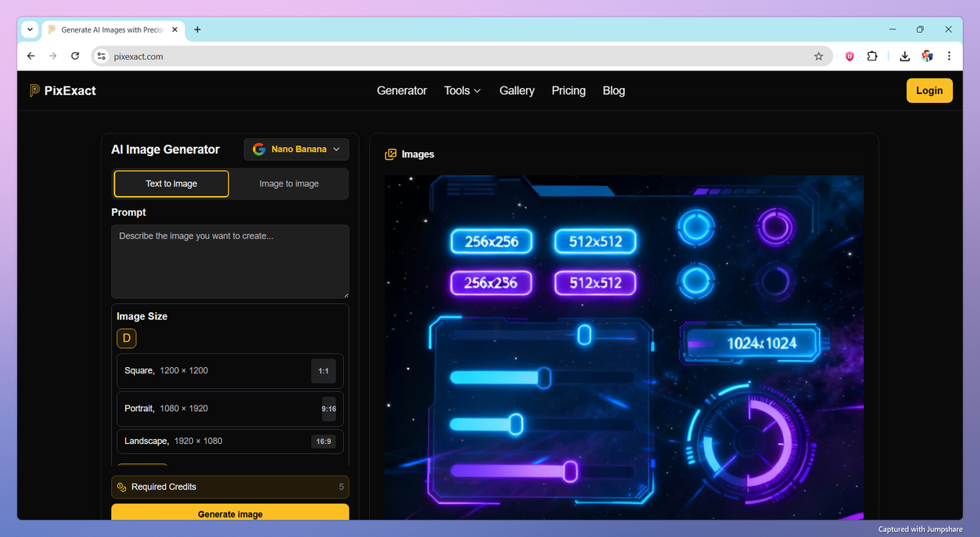
Task: Expand the Tools navigation dropdown
Action: 462,91
